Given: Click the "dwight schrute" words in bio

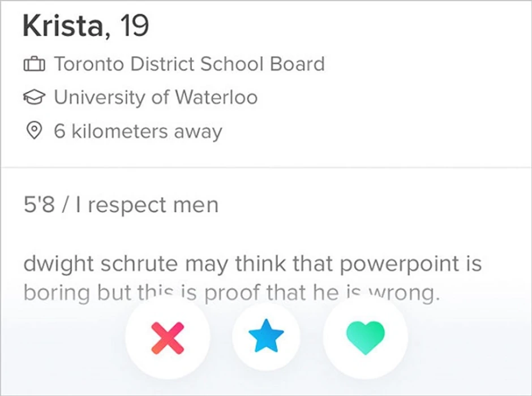Looking at the screenshot, I should pos(101,264).
